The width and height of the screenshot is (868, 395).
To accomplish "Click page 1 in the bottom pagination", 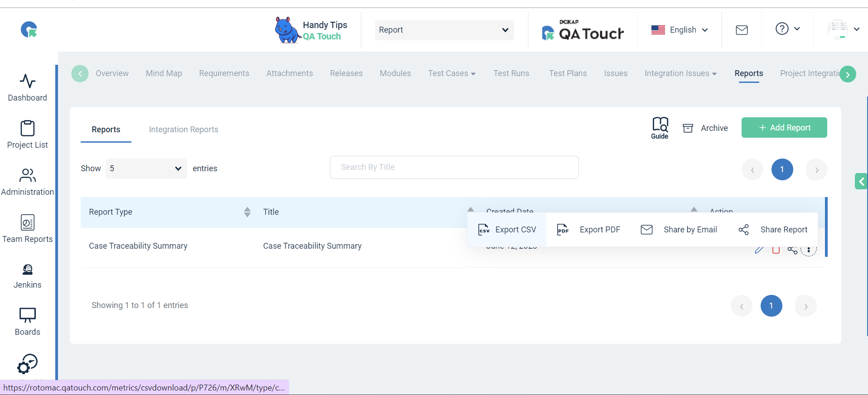I will (x=772, y=306).
